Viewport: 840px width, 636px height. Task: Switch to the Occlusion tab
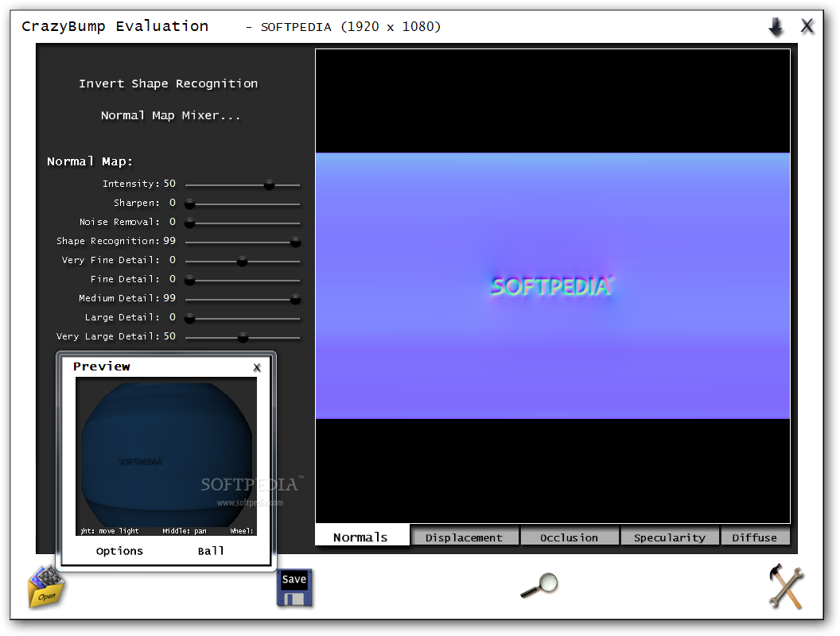pos(570,537)
